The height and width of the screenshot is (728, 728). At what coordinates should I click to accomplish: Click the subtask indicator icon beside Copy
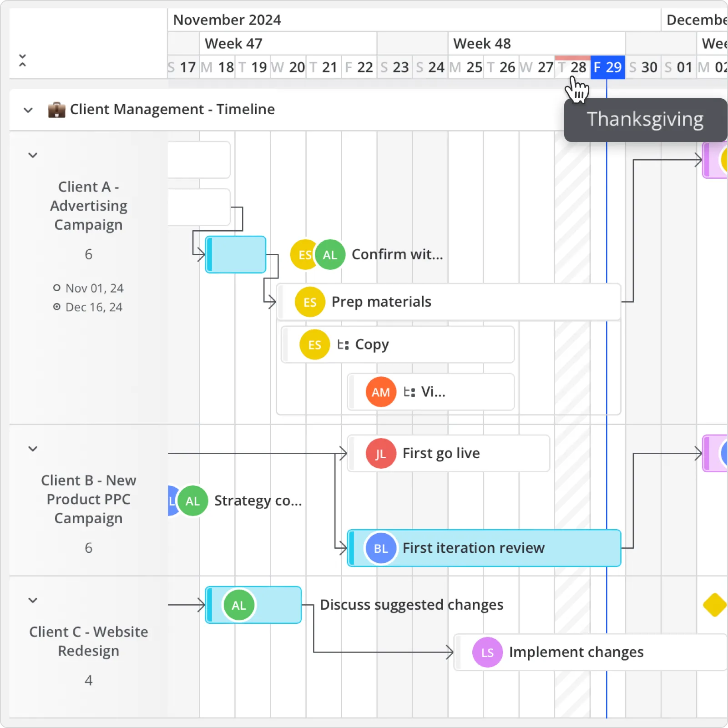point(343,344)
